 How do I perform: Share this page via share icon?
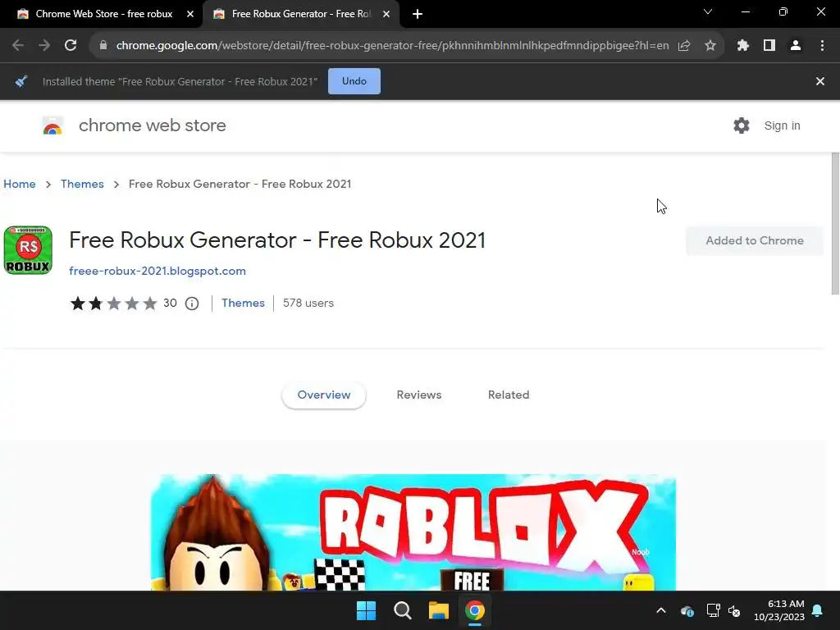684,46
